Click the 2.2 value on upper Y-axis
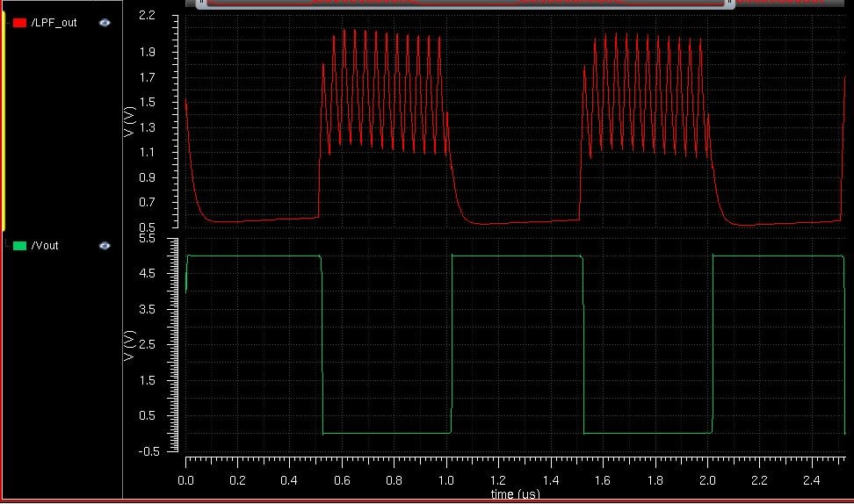 coord(147,16)
